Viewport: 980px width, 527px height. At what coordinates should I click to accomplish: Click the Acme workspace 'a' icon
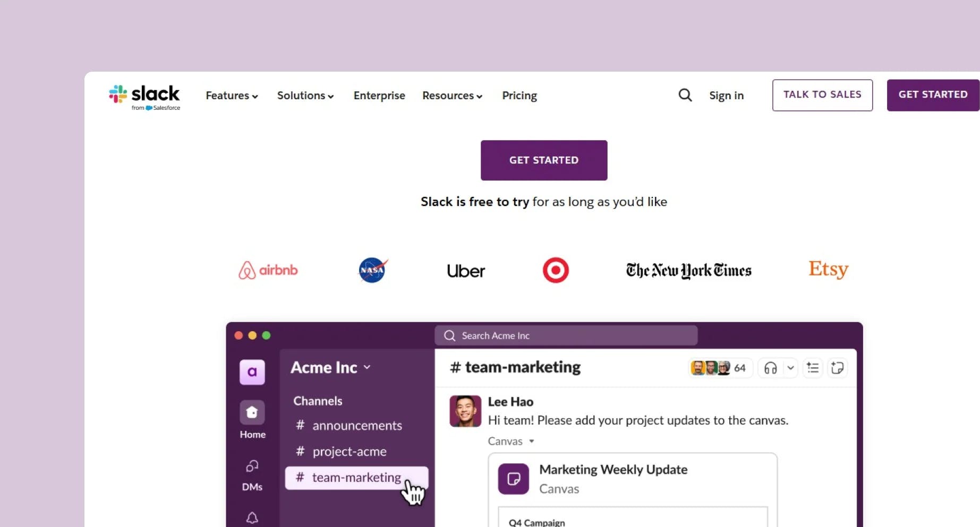(252, 372)
